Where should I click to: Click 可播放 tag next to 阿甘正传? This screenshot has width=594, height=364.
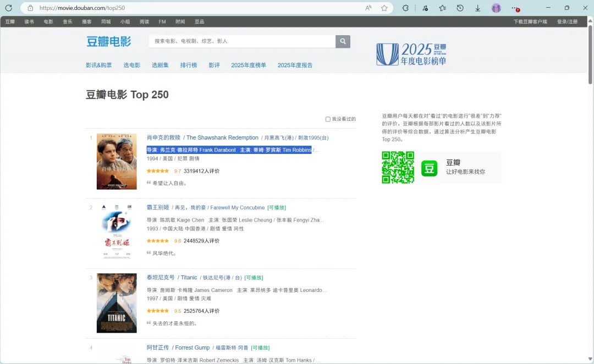[260, 348]
